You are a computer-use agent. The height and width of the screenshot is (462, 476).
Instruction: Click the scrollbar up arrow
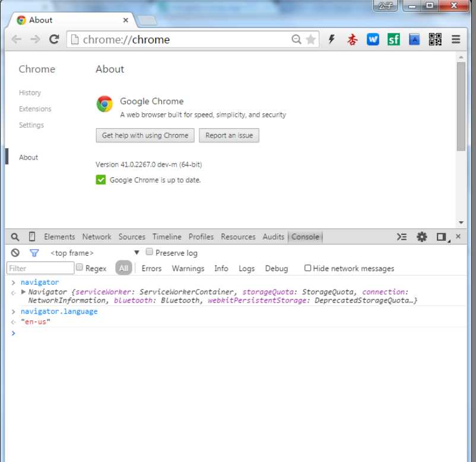point(461,57)
